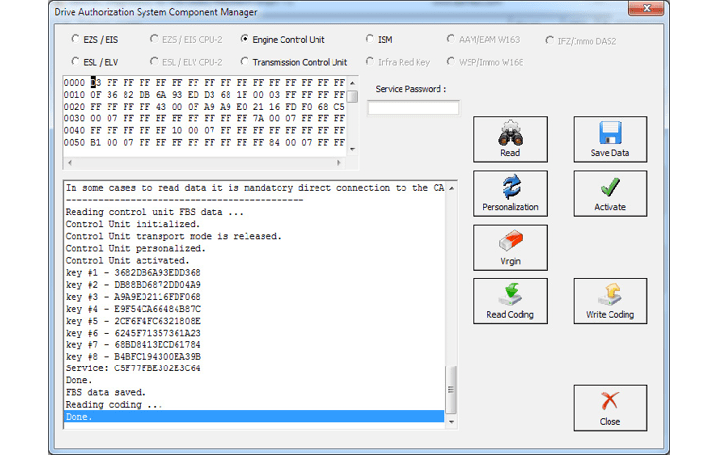Click the Write Coding upload icon
The height and width of the screenshot is (455, 719).
point(610,295)
